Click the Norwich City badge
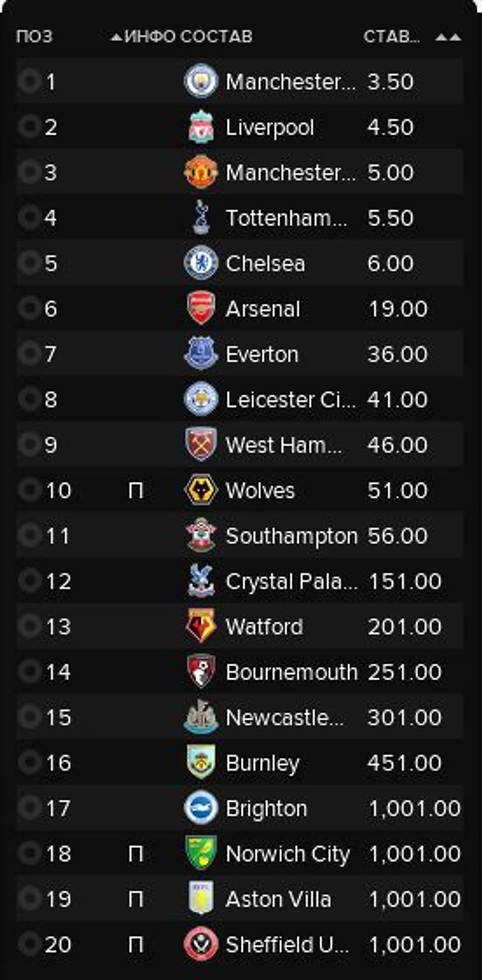This screenshot has width=482, height=980. click(201, 853)
